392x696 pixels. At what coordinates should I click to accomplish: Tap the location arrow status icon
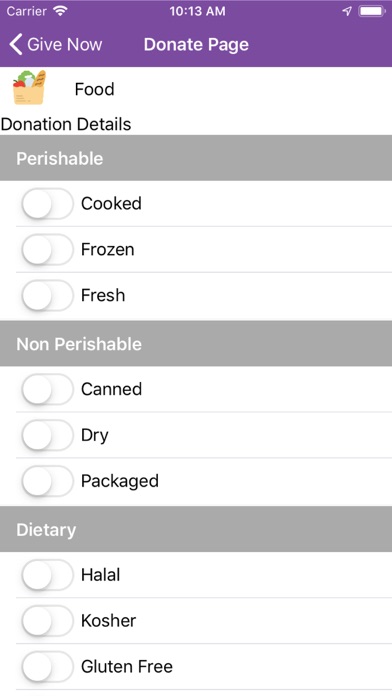tap(347, 11)
